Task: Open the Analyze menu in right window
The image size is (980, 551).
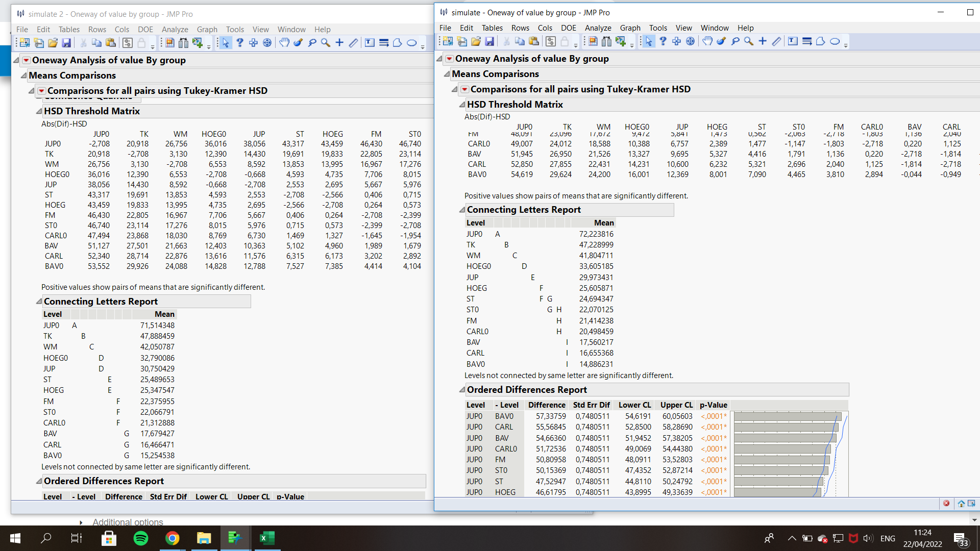Action: coord(598,28)
